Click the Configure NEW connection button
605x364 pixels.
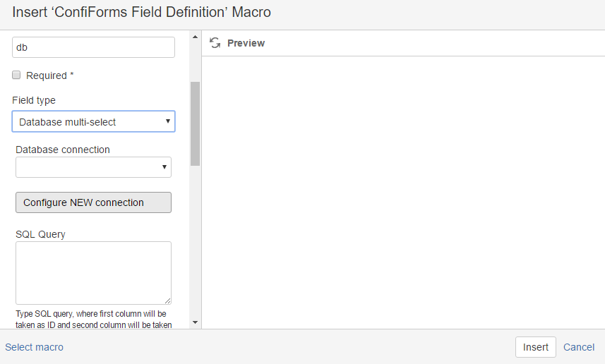pos(93,202)
